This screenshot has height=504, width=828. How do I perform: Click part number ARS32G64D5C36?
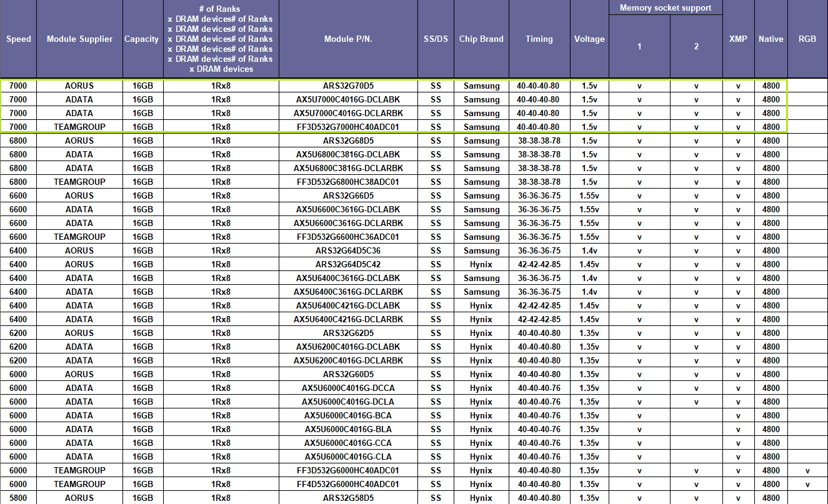tap(348, 250)
